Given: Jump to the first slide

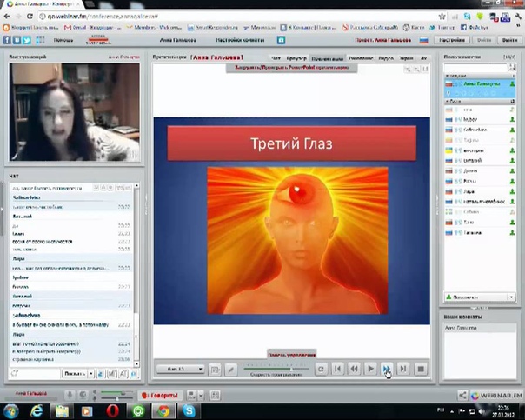Looking at the screenshot, I should pyautogui.click(x=337, y=369).
